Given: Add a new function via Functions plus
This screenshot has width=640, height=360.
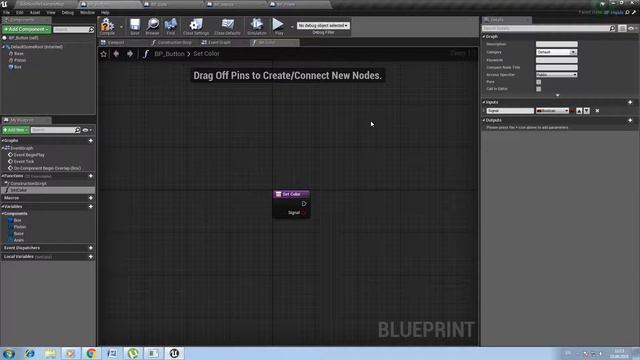Looking at the screenshot, I should [91, 176].
